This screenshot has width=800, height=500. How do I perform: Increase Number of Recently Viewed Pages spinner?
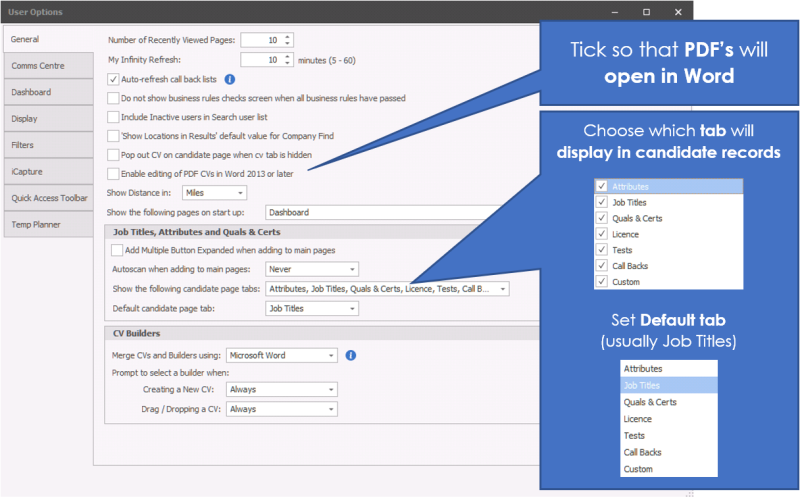[288, 36]
